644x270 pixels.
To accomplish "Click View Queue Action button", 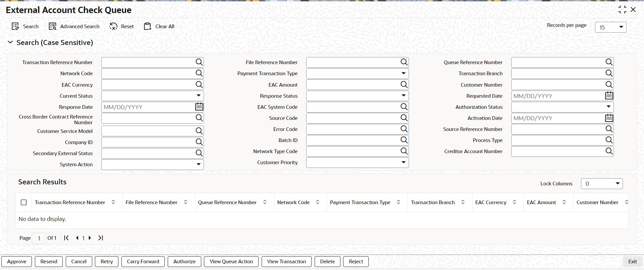I will pos(231,262).
